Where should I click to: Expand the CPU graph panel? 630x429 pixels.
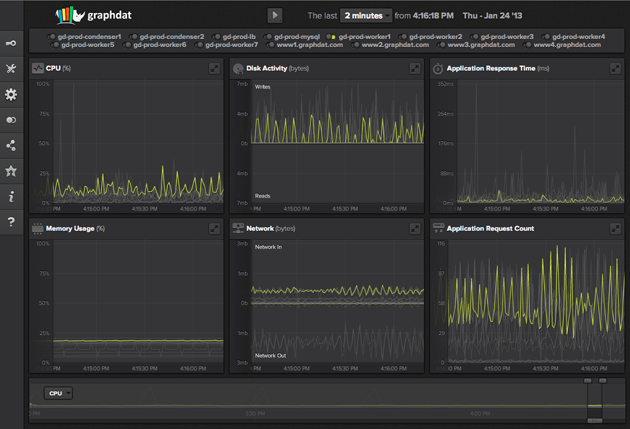click(x=215, y=68)
